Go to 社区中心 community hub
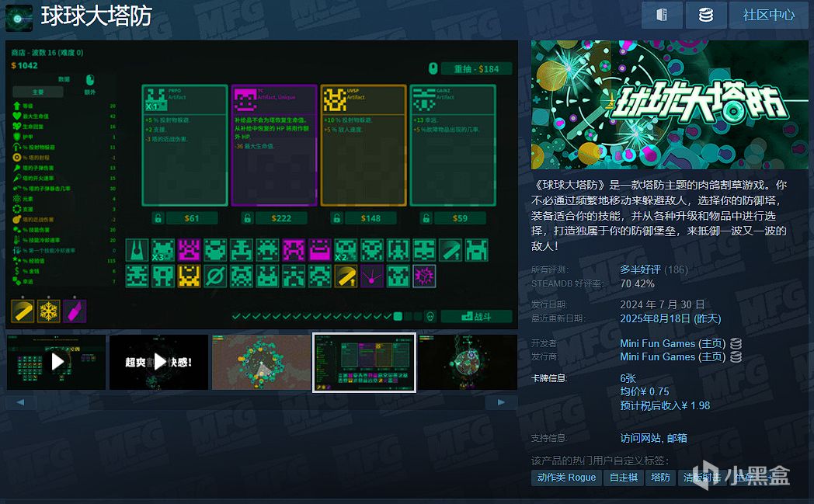The width and height of the screenshot is (814, 504). (x=769, y=15)
